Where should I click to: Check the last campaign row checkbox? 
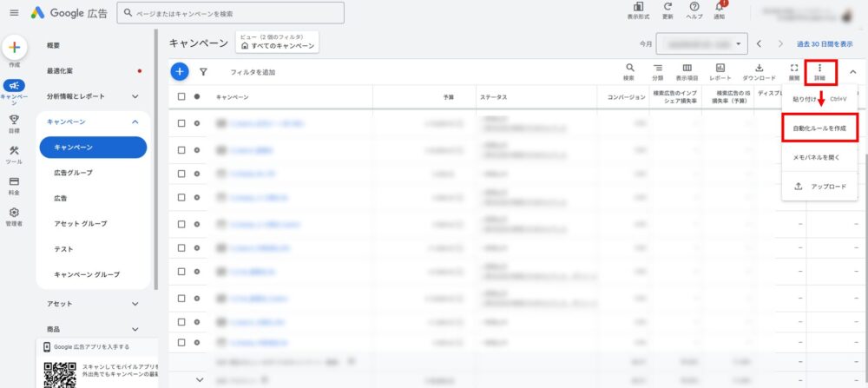tap(181, 343)
